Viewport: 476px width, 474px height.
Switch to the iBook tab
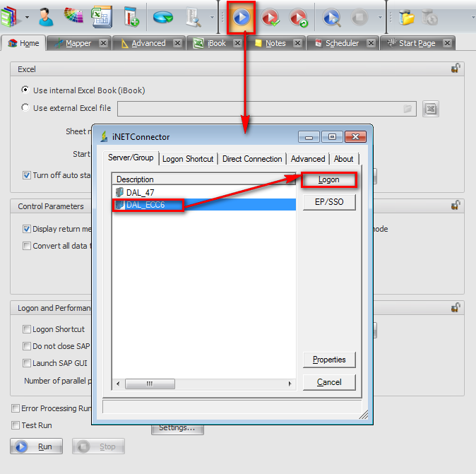point(210,43)
